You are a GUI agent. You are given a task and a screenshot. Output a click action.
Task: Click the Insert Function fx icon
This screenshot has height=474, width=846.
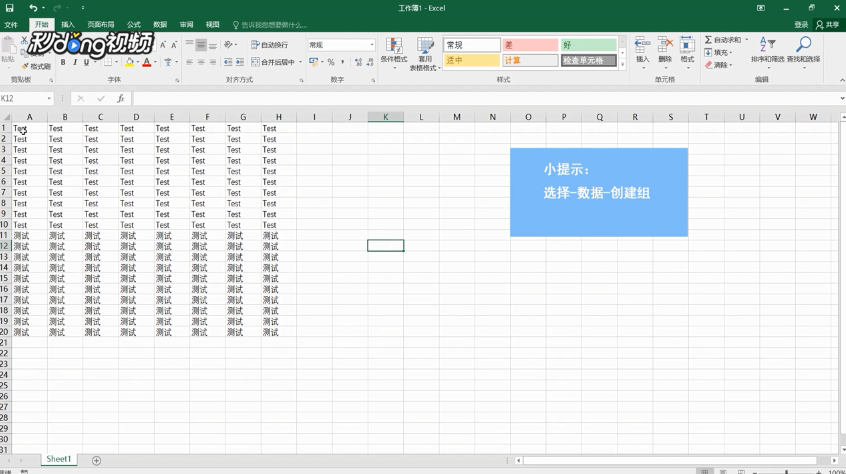(x=120, y=98)
